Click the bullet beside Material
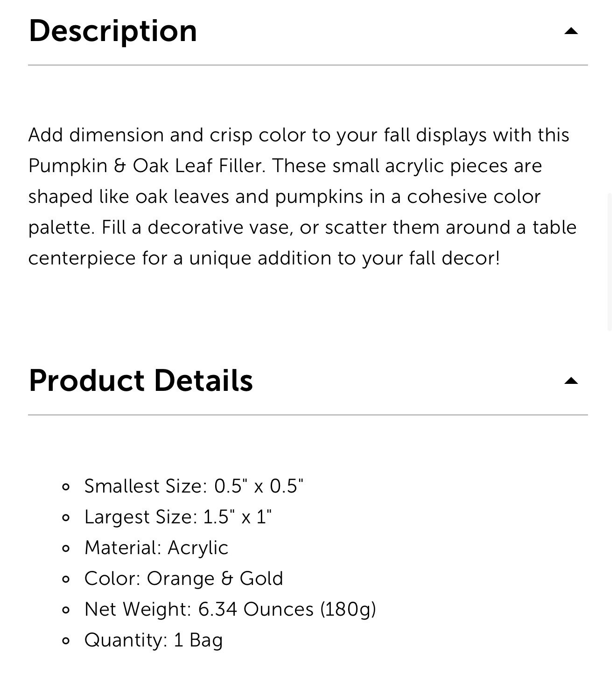Screen dimensions: 616x674 (66, 549)
